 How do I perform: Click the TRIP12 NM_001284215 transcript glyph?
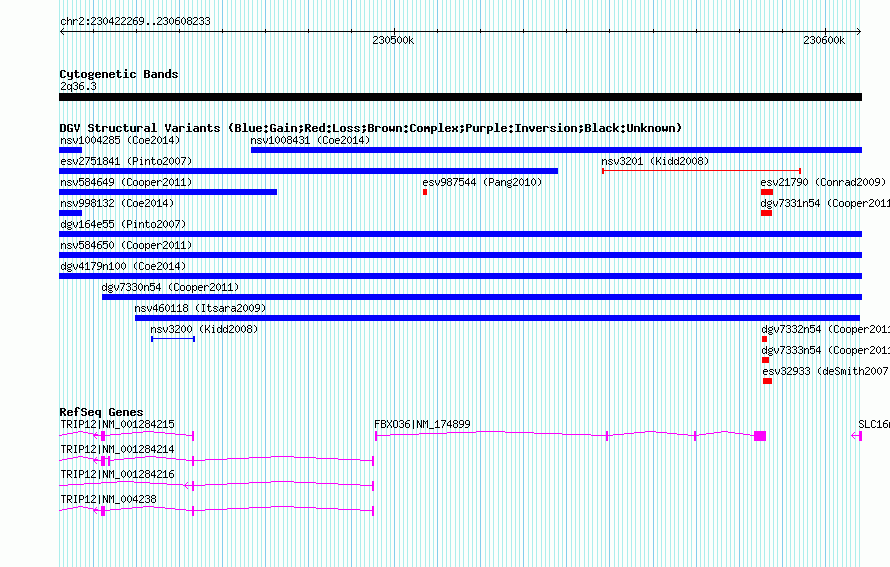coord(127,436)
